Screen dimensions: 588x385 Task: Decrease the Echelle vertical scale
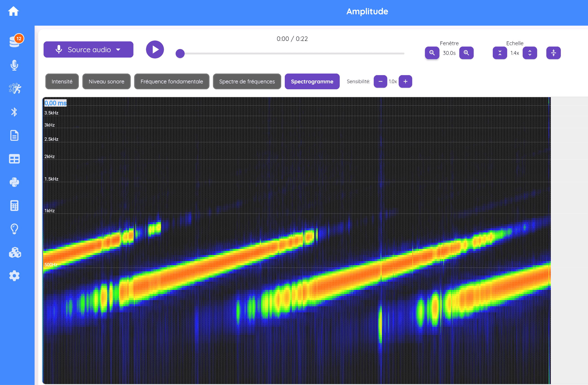[x=500, y=53]
